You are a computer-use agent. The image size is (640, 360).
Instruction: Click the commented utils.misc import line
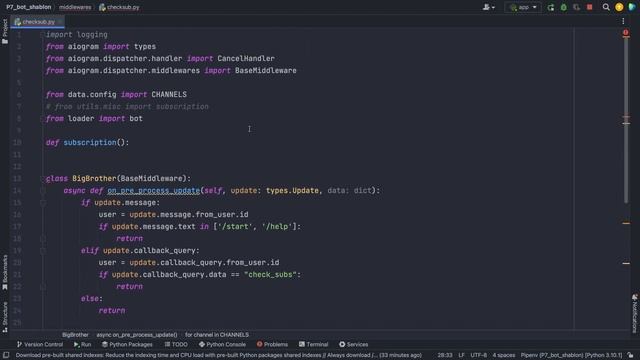(127, 107)
